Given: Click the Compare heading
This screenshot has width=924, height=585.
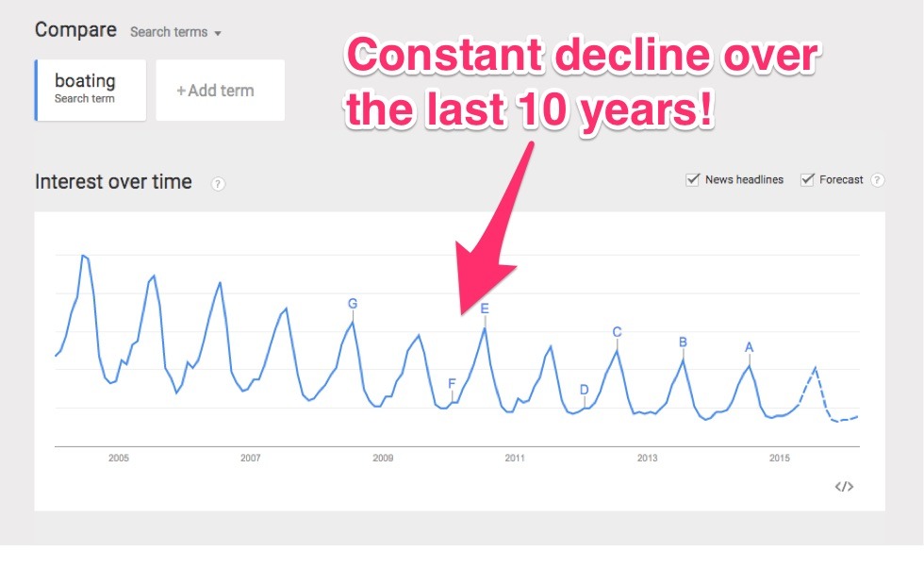Looking at the screenshot, I should coord(75,30).
